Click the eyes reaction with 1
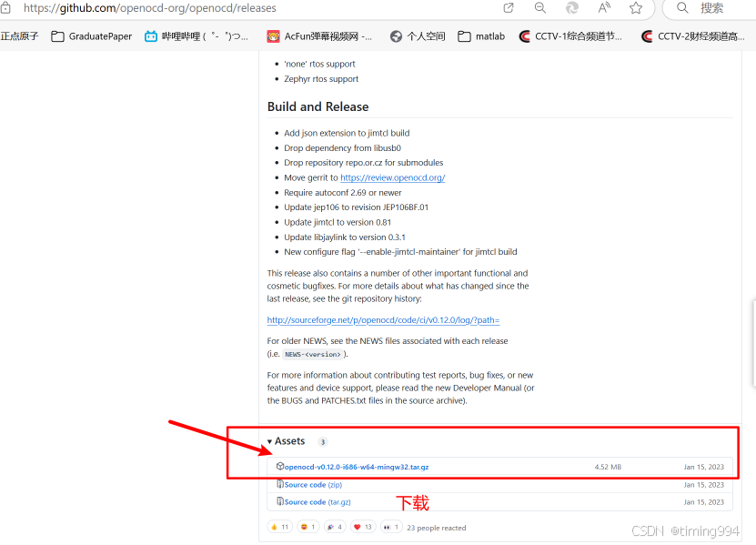Viewport: 756px width, 545px height. pos(391,527)
